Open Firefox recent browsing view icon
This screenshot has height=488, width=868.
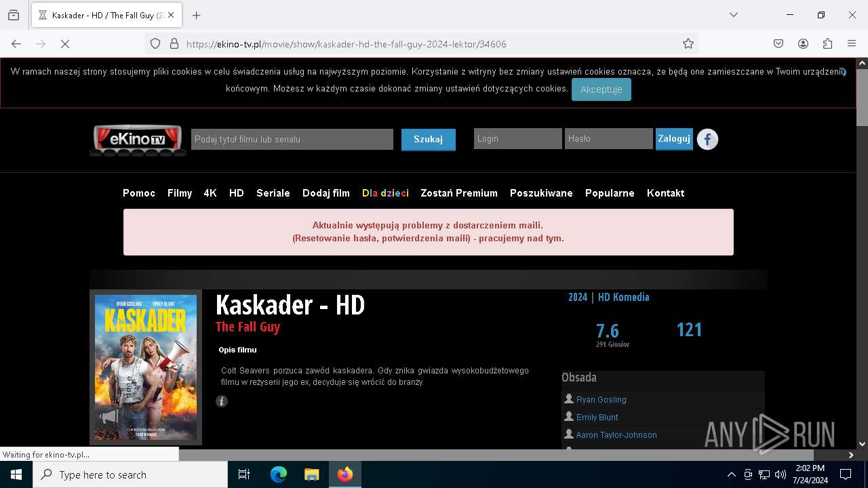tap(14, 15)
